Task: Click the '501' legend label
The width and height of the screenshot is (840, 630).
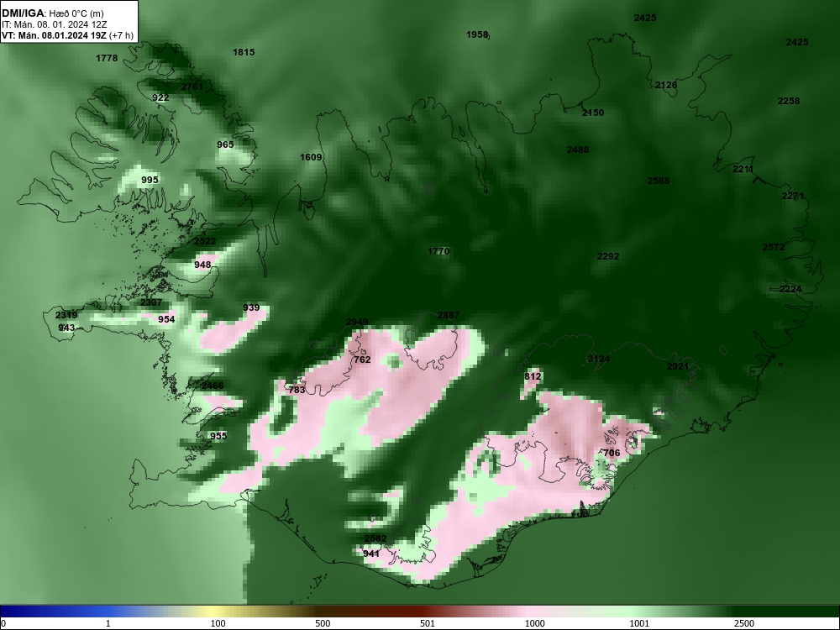Action: tap(428, 623)
